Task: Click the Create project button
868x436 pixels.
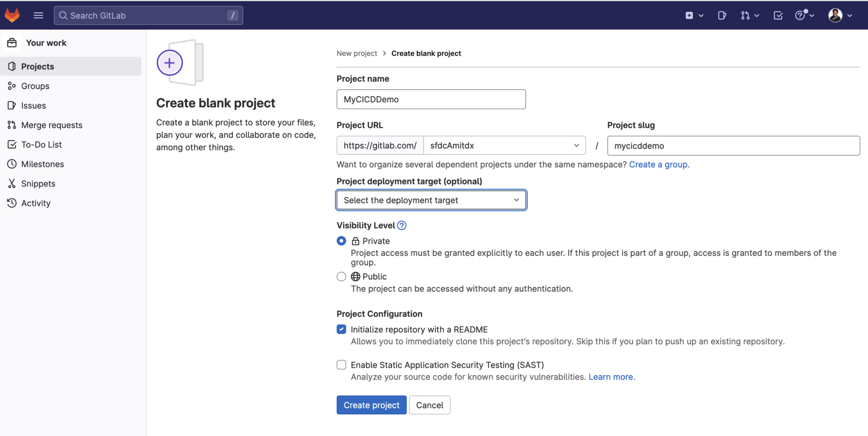Action: pyautogui.click(x=371, y=405)
